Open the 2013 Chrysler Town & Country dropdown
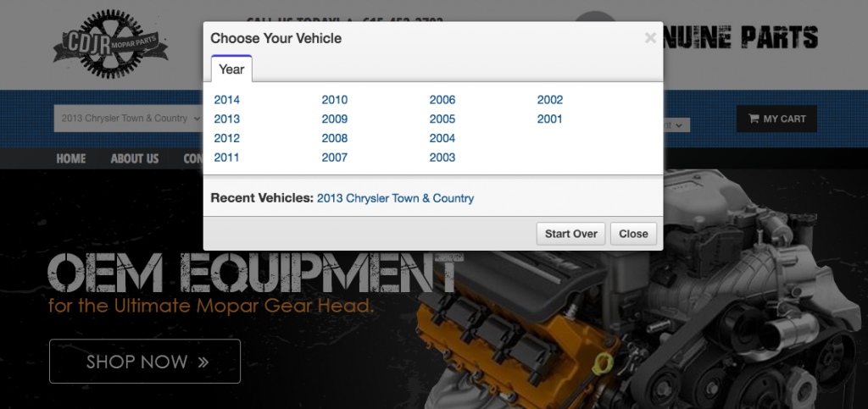The image size is (868, 409). (x=129, y=119)
